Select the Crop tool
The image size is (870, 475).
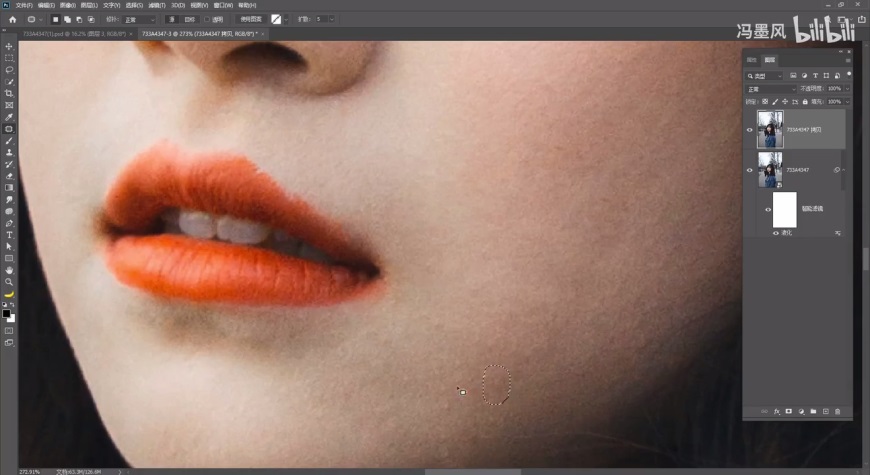tap(9, 93)
